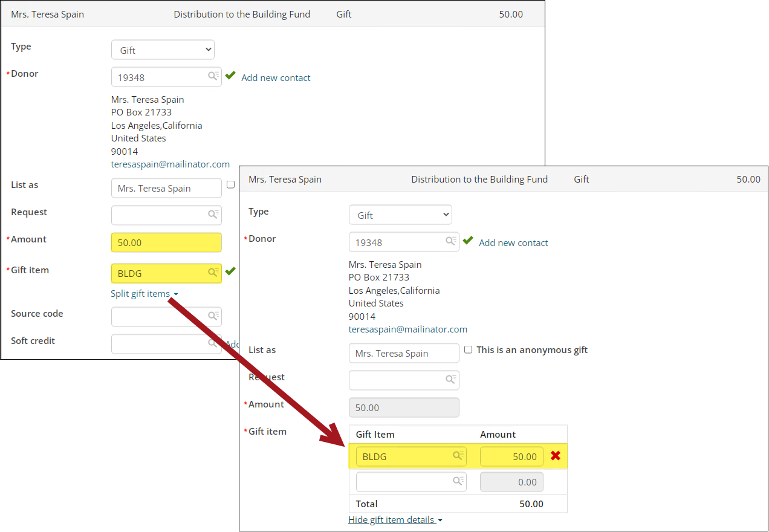This screenshot has width=769, height=532.
Task: Expand Split gift items in back panel
Action: point(144,294)
